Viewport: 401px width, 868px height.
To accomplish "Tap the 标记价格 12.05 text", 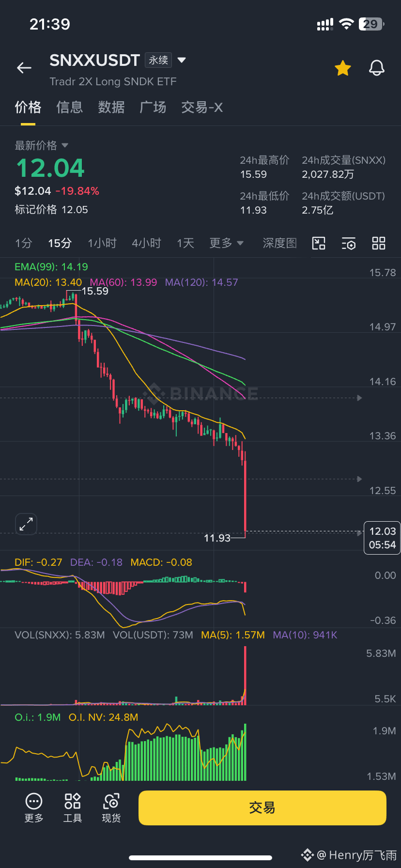I will (51, 210).
